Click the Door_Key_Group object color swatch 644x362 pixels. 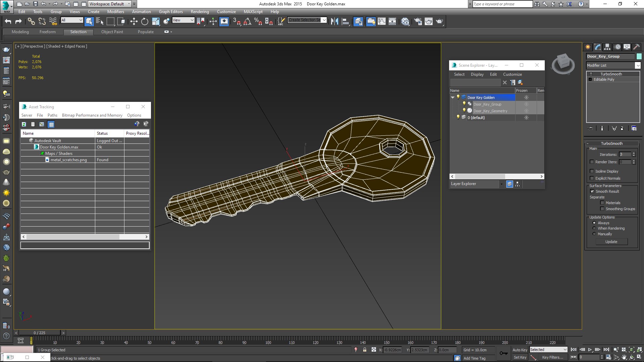pos(639,56)
